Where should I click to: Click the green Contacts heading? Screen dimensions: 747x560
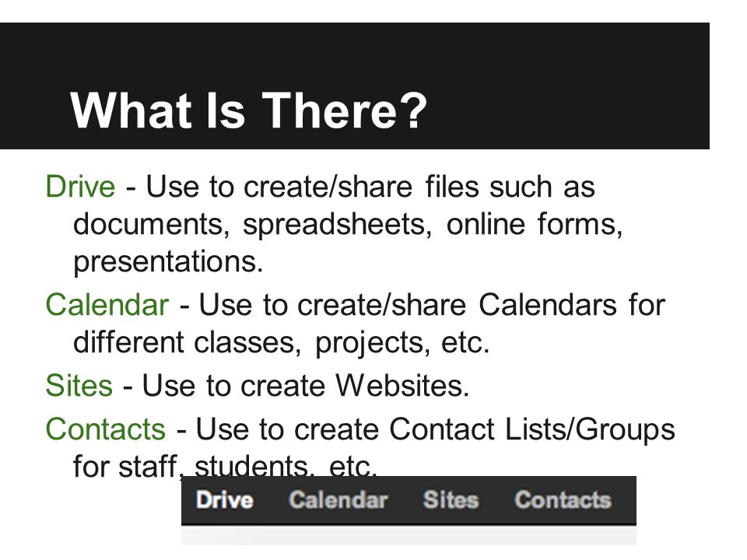pos(105,429)
